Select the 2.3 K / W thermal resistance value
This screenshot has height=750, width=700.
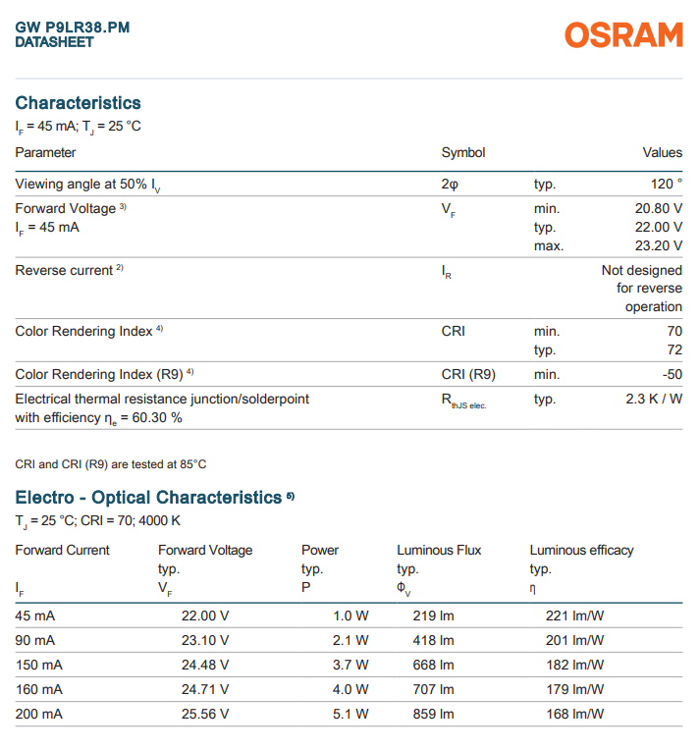[653, 399]
